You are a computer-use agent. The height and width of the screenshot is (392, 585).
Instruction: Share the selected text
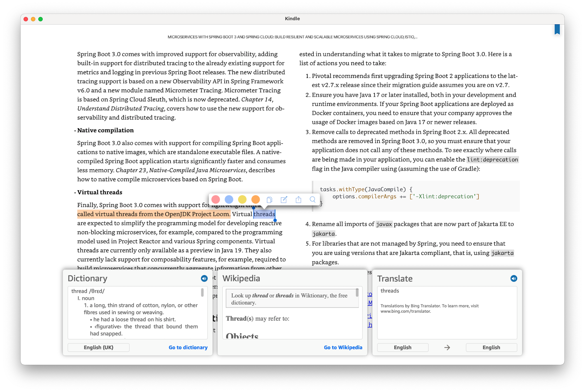tap(299, 200)
